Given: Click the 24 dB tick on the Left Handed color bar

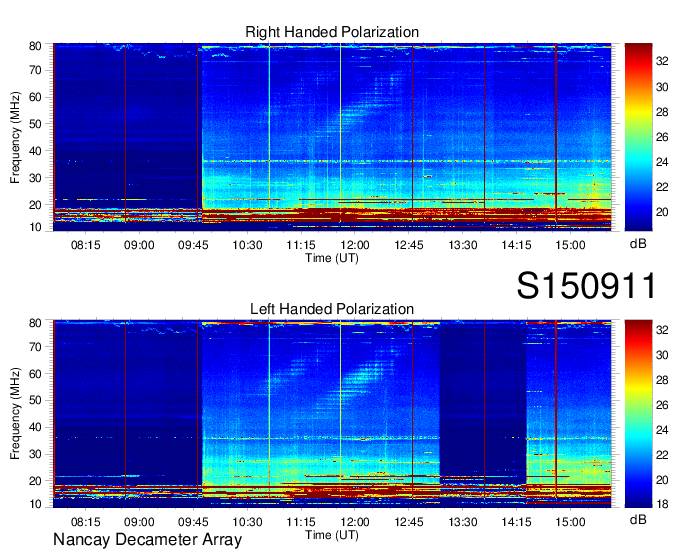Looking at the screenshot, I should pos(662,430).
